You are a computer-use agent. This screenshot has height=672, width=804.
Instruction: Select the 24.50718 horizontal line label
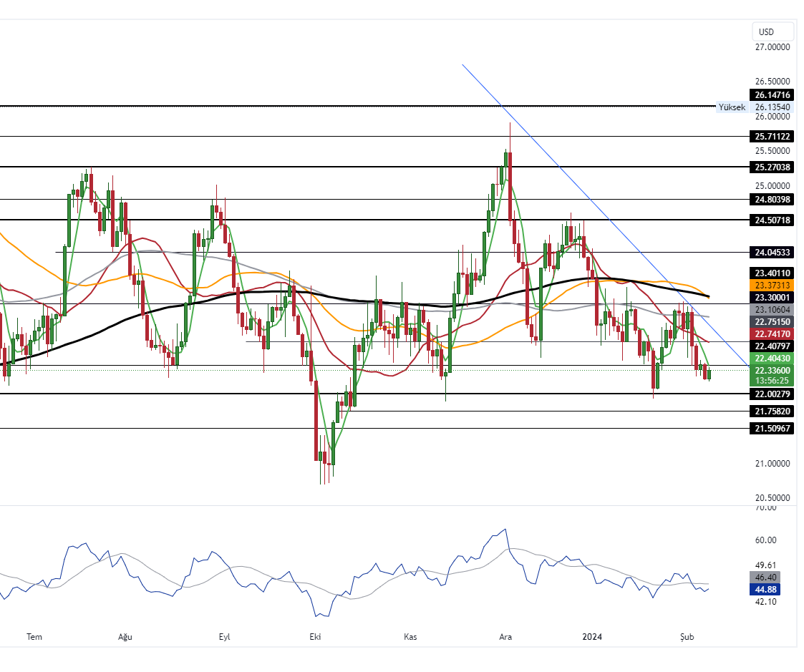pos(772,220)
